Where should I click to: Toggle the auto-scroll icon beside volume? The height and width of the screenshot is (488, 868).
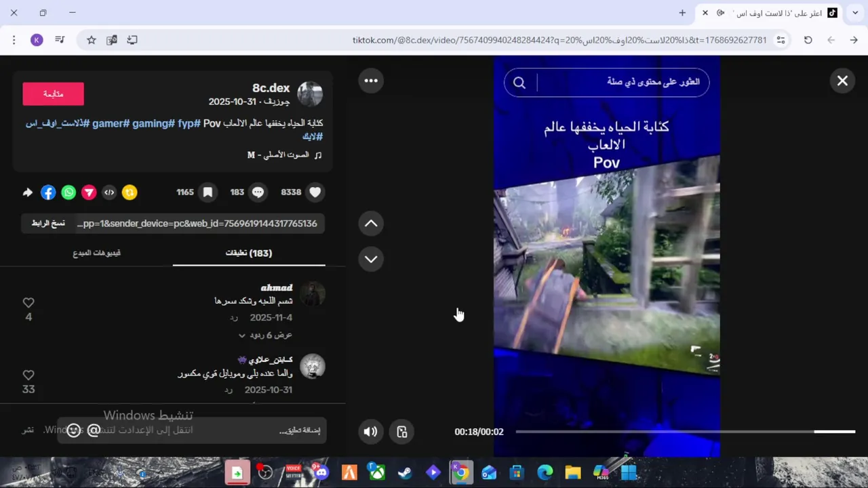pyautogui.click(x=402, y=432)
